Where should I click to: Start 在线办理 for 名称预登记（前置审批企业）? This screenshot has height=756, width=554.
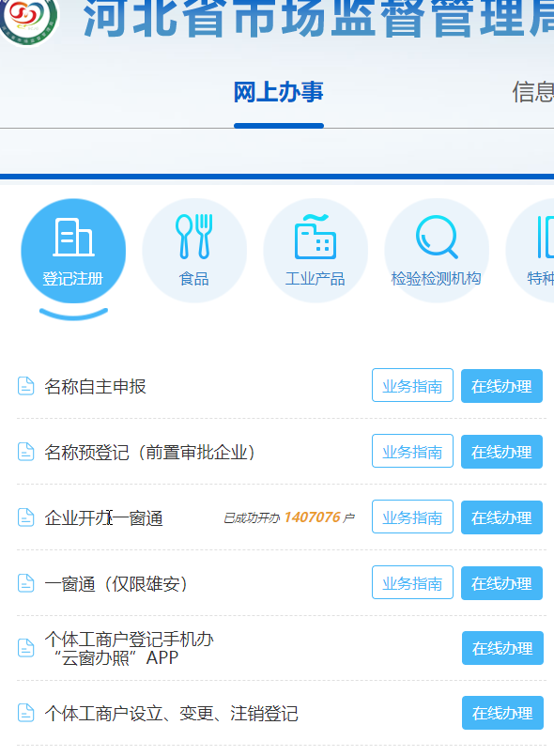pyautogui.click(x=501, y=452)
